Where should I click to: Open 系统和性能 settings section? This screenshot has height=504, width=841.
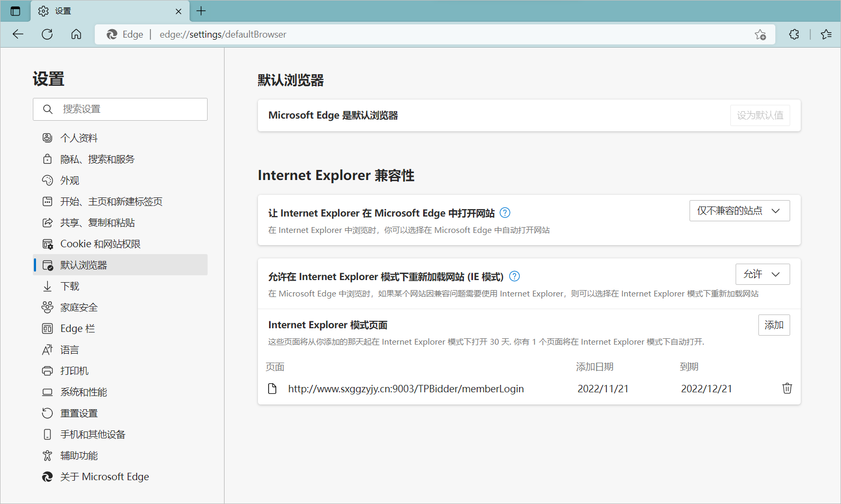tap(120, 392)
